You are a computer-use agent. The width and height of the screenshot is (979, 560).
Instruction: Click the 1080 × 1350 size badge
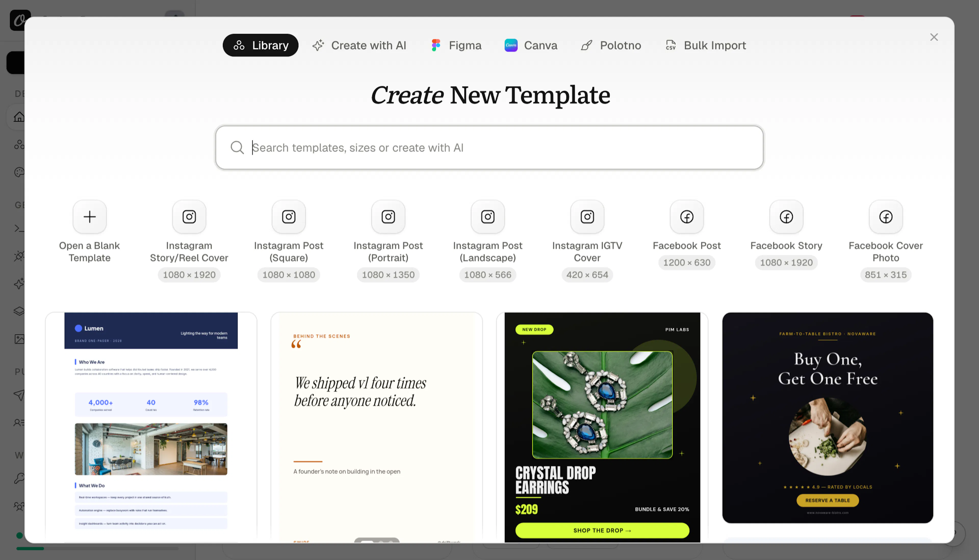click(388, 275)
